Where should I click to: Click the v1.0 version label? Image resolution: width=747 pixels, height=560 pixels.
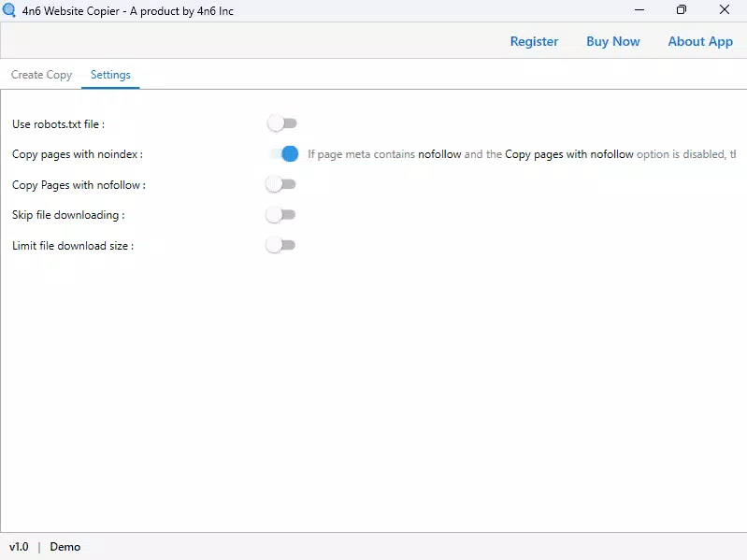[x=19, y=547]
